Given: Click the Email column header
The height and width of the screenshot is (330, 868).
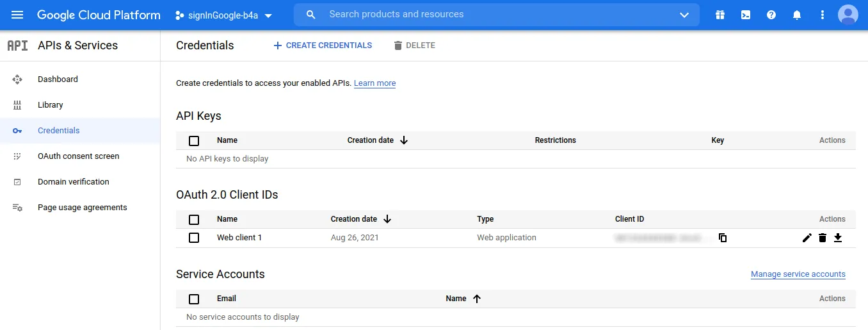Looking at the screenshot, I should point(227,299).
